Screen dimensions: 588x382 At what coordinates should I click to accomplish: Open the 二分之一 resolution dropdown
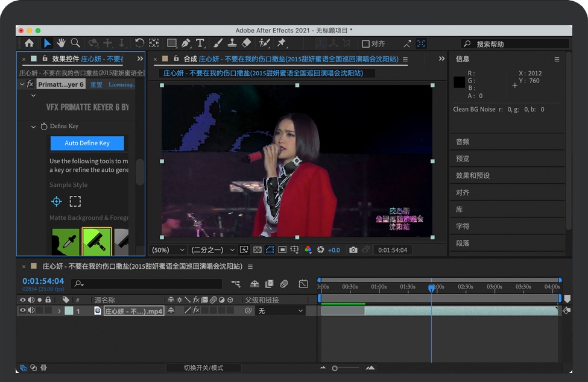tap(212, 250)
